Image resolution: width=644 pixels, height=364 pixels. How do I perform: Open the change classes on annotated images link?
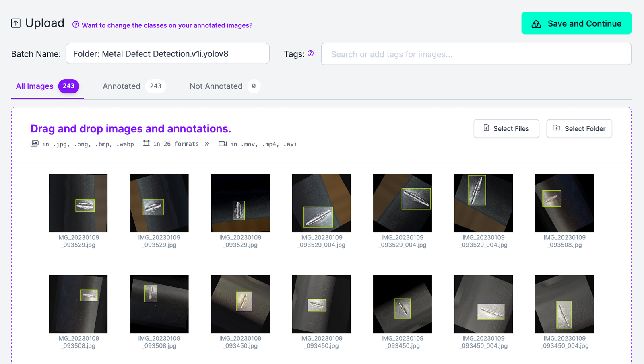point(167,25)
